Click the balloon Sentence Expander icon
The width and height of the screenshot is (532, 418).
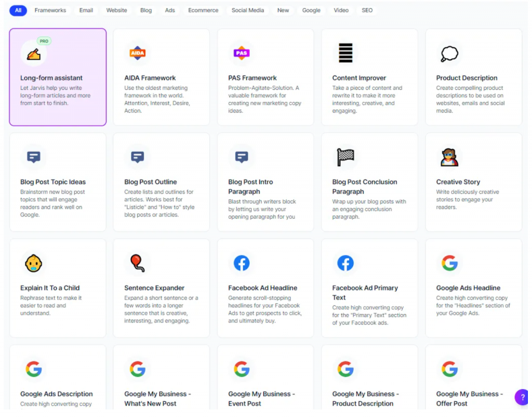pos(137,263)
